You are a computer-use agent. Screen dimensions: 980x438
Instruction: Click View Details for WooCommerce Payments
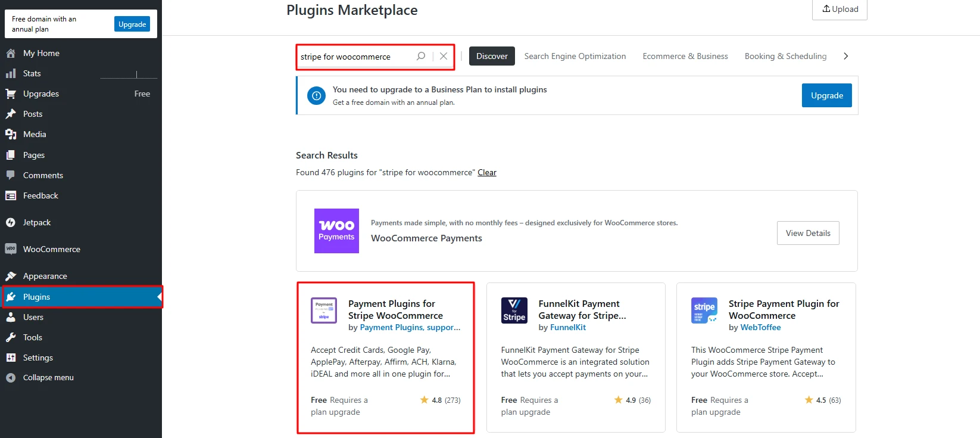(807, 233)
